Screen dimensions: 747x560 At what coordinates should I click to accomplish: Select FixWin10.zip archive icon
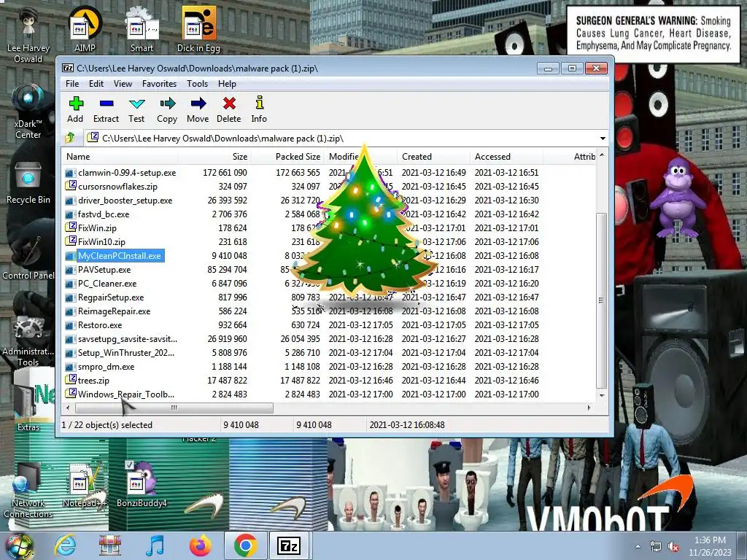pyautogui.click(x=71, y=242)
